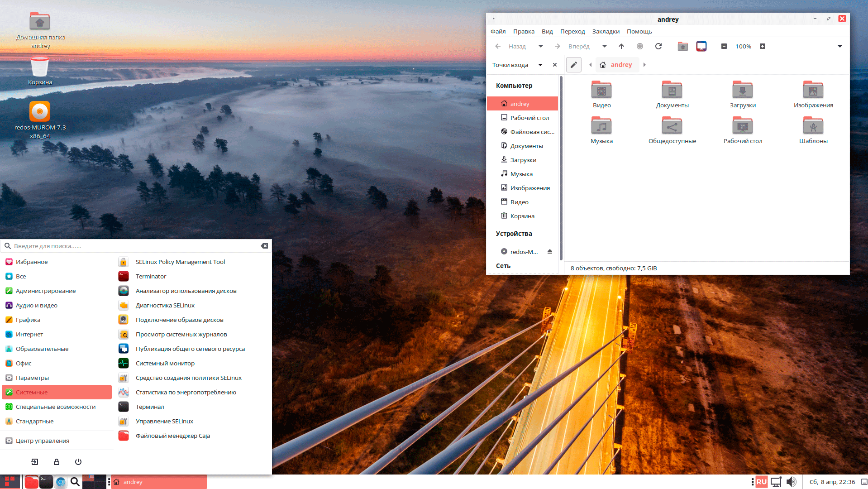
Task: Click the Reload button in Caja toolbar
Action: [x=658, y=46]
